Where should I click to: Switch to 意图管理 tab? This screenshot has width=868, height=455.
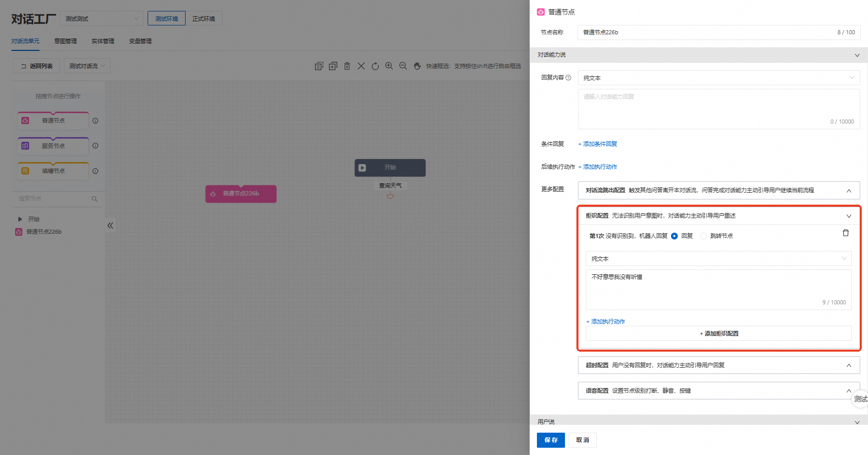[65, 41]
